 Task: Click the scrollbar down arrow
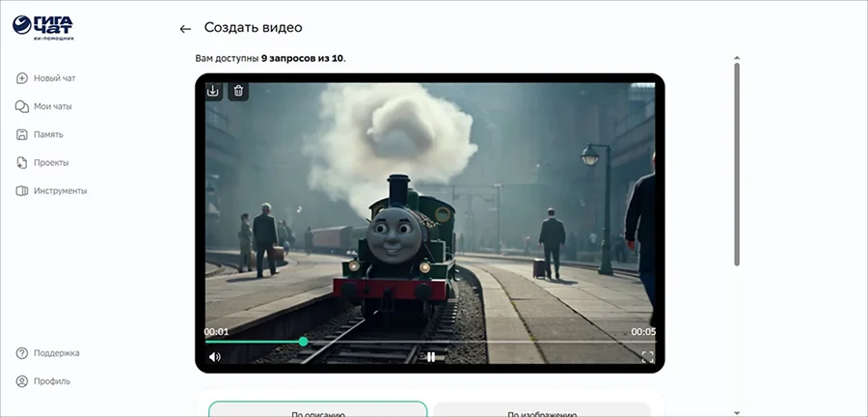click(x=737, y=412)
